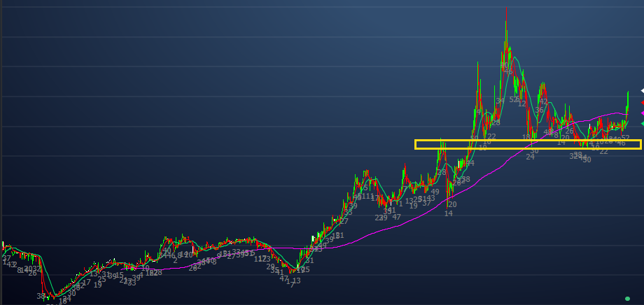This screenshot has width=644, height=305.
Task: Select label 34 left of the peak
Action: (500, 101)
